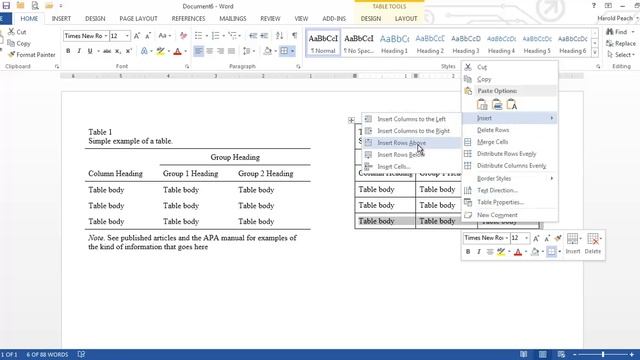Click Clear All Formatting icon
640x360 pixels.
pyautogui.click(x=183, y=36)
